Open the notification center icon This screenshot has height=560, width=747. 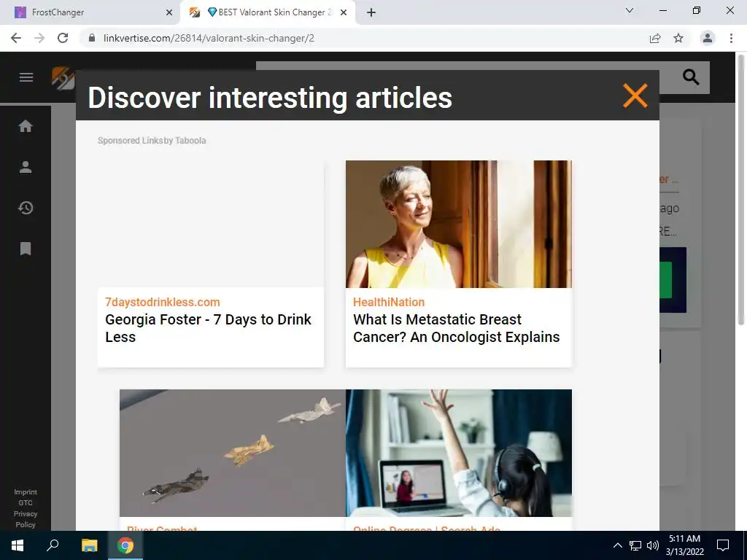pos(723,545)
